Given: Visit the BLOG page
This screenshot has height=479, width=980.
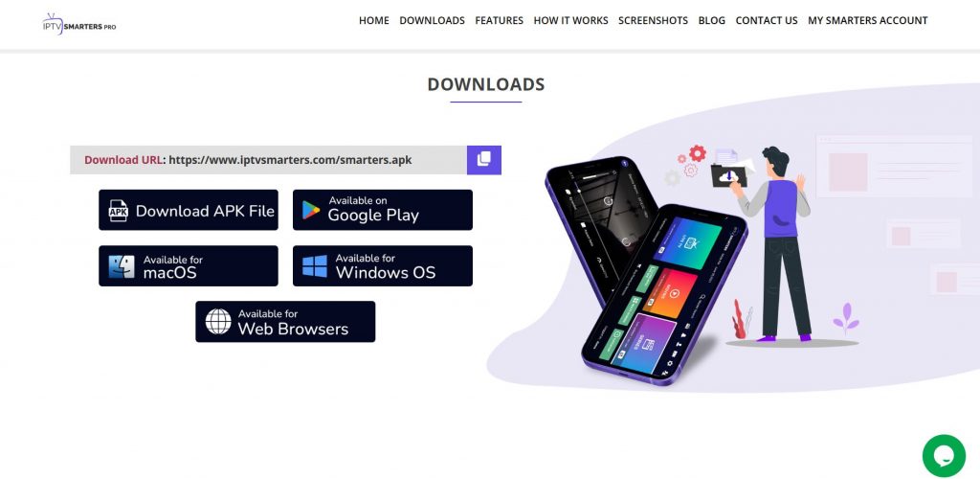Looking at the screenshot, I should pos(712,21).
